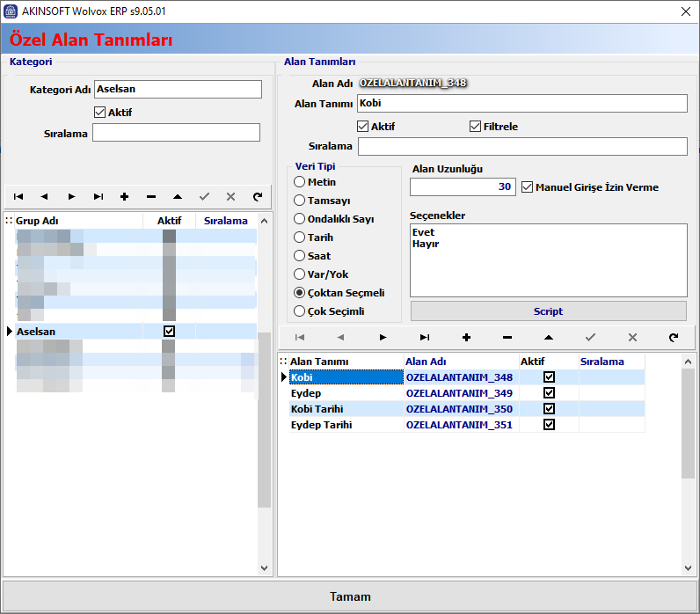Select the Eydep Tarihi row in grid
This screenshot has height=614, width=700.
[x=346, y=425]
